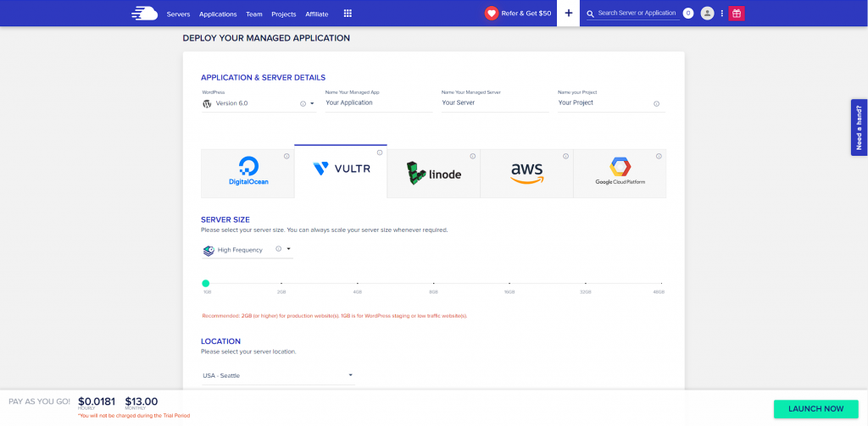The width and height of the screenshot is (868, 426).
Task: Open the Need a hand? side tab
Action: (860, 127)
